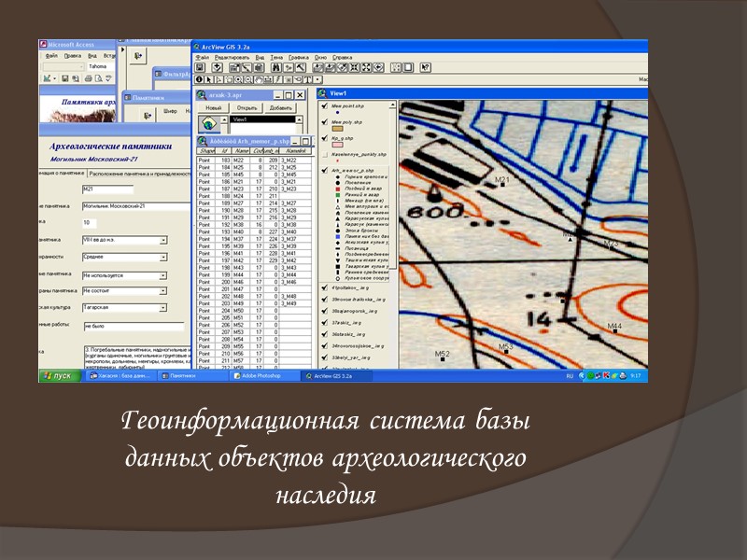Select the Hot Link lightning tool
The height and width of the screenshot is (560, 747).
[x=277, y=79]
